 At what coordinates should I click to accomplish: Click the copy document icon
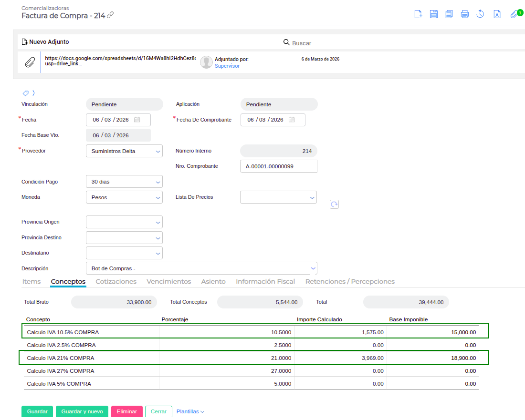[x=449, y=14]
